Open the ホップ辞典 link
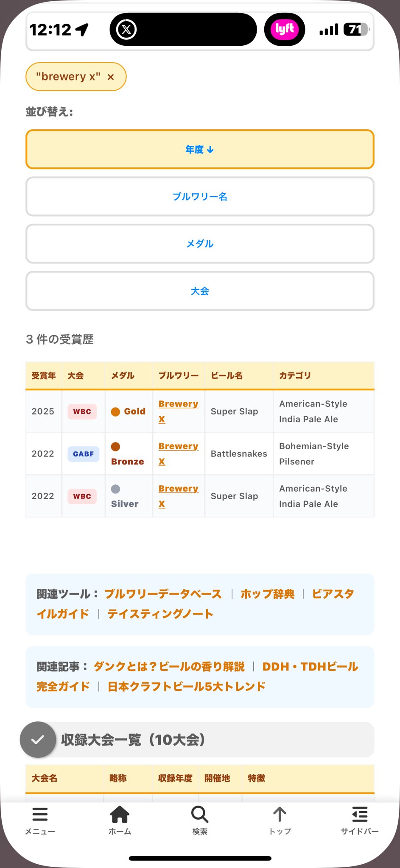This screenshot has width=400, height=868. pyautogui.click(x=268, y=594)
